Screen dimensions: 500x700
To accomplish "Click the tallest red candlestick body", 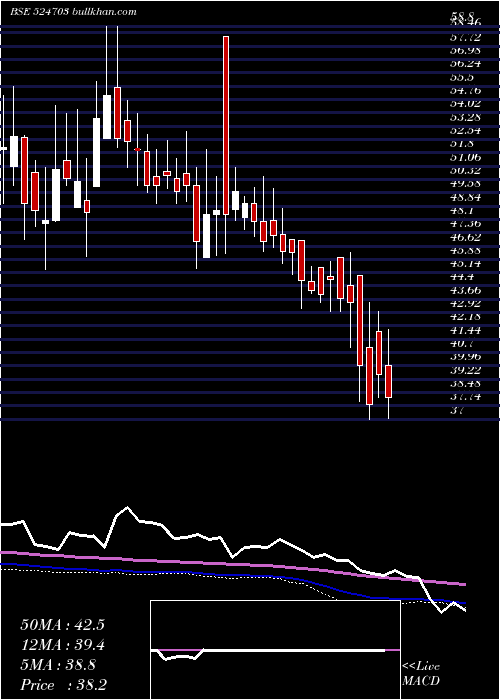I will click(x=226, y=125).
